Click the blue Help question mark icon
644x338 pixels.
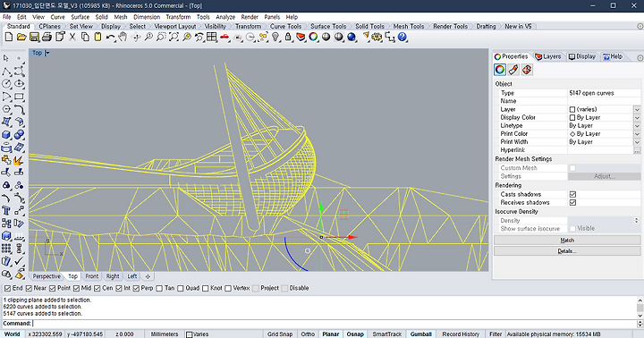coord(402,37)
